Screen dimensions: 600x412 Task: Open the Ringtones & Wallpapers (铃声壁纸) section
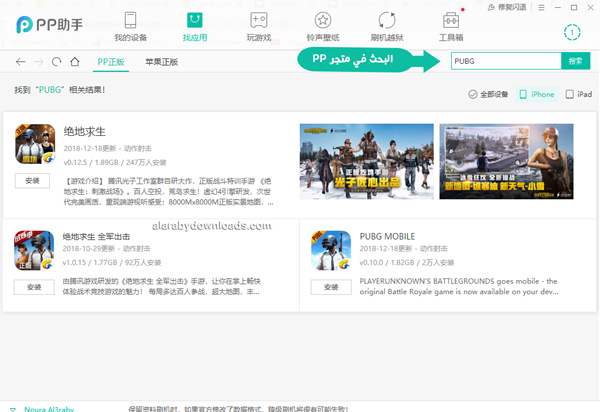pos(323,27)
